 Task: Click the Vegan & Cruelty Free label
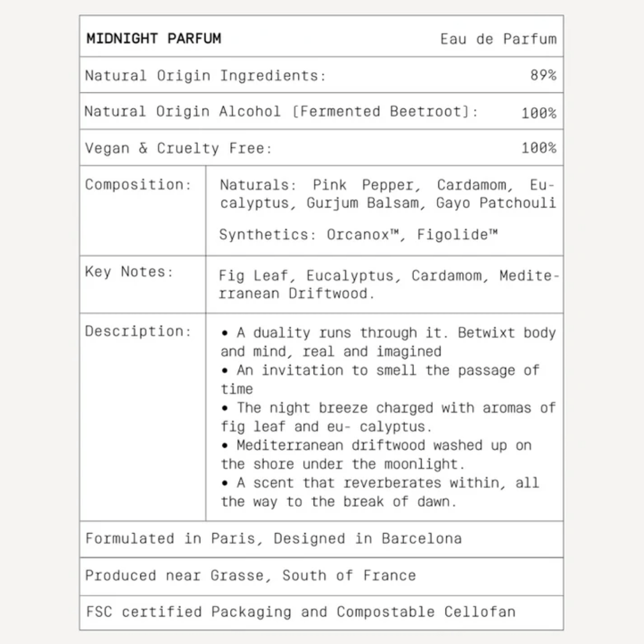click(178, 148)
